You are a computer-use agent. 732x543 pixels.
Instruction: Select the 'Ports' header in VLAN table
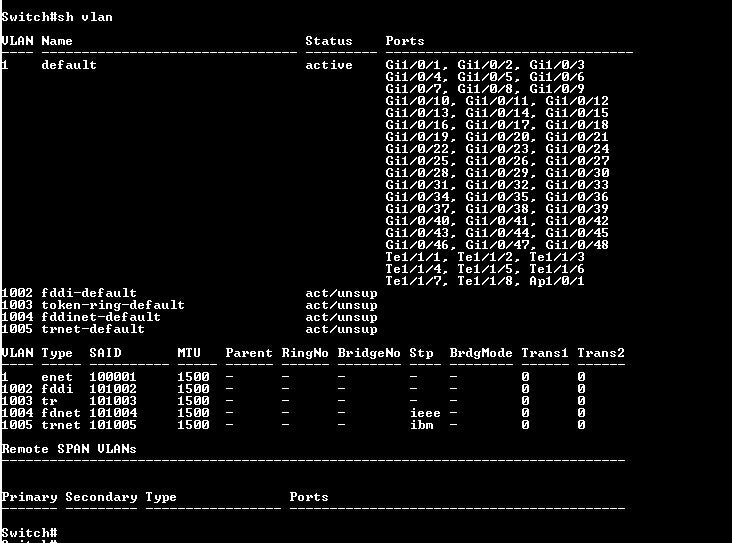click(x=405, y=41)
